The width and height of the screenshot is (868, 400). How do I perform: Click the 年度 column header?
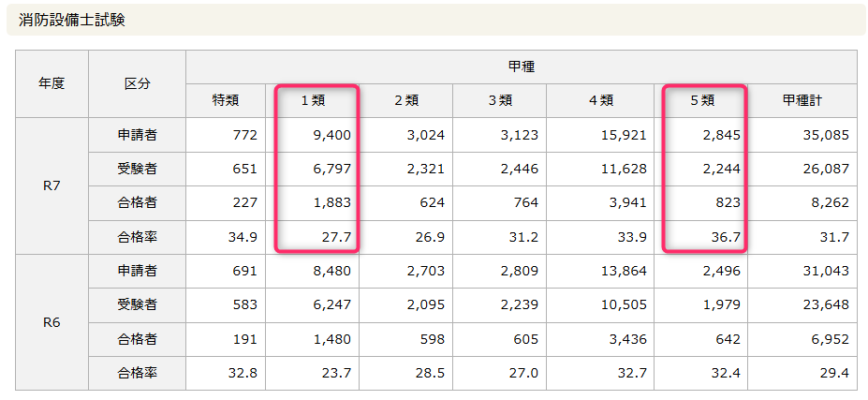[52, 83]
